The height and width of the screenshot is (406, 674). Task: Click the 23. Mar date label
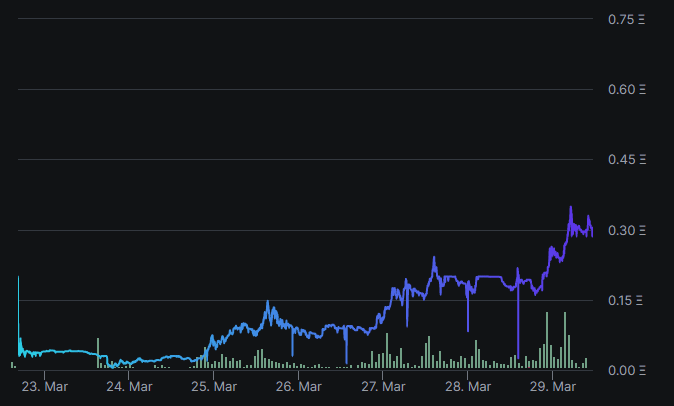coord(45,387)
